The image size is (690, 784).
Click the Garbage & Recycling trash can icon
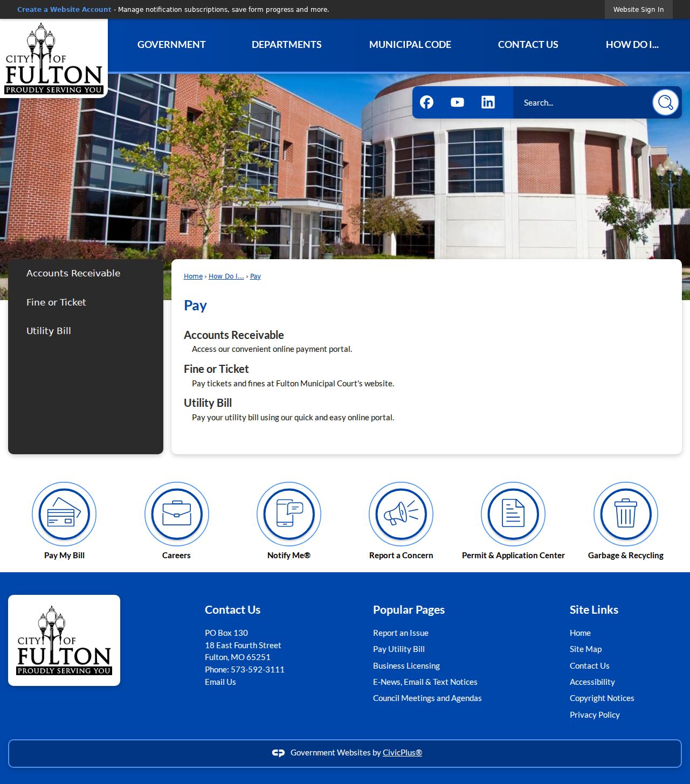click(x=626, y=514)
